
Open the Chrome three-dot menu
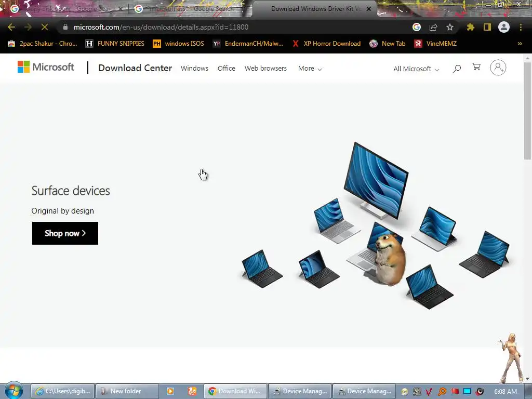coord(521,27)
